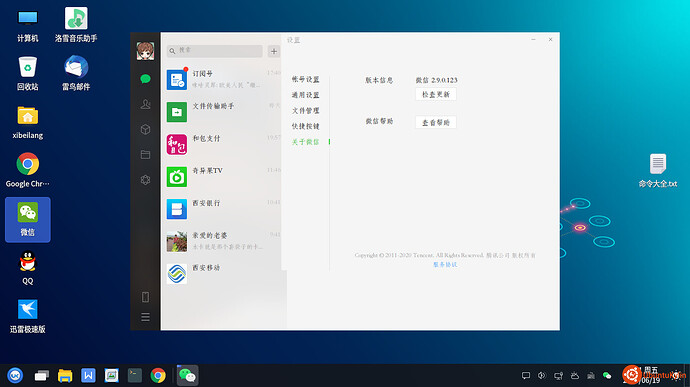Image resolution: width=690 pixels, height=387 pixels.
Task: Switch to 帐号设置 settings tab
Action: (x=305, y=79)
